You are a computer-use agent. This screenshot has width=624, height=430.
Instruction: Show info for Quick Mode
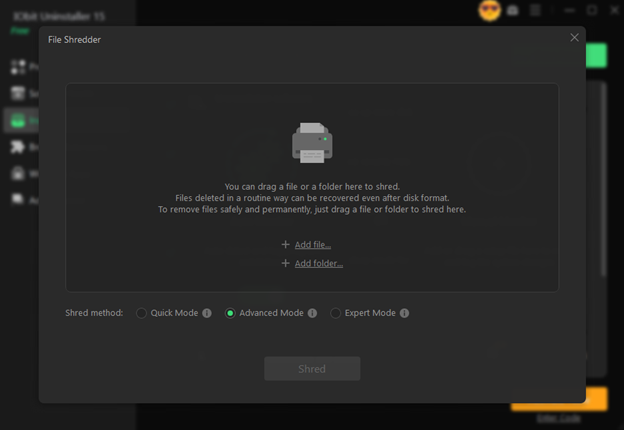click(207, 313)
